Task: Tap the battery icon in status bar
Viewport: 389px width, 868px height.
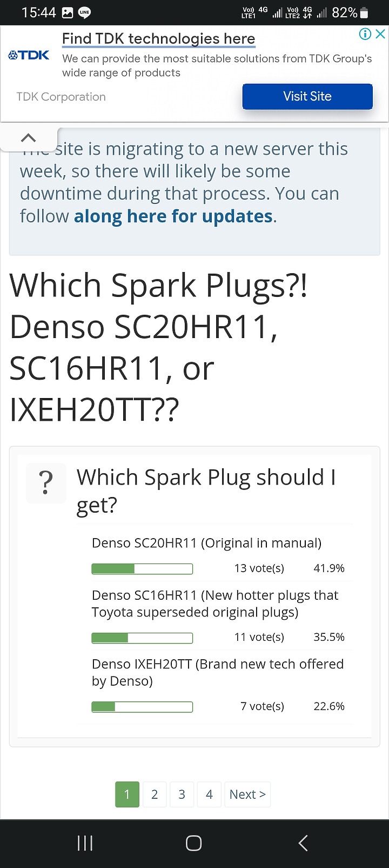Action: (364, 12)
